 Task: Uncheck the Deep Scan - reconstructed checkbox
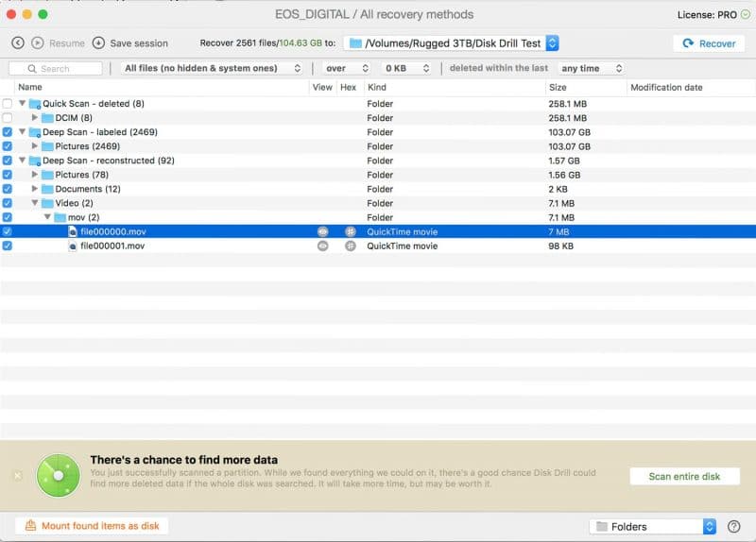[x=8, y=161]
